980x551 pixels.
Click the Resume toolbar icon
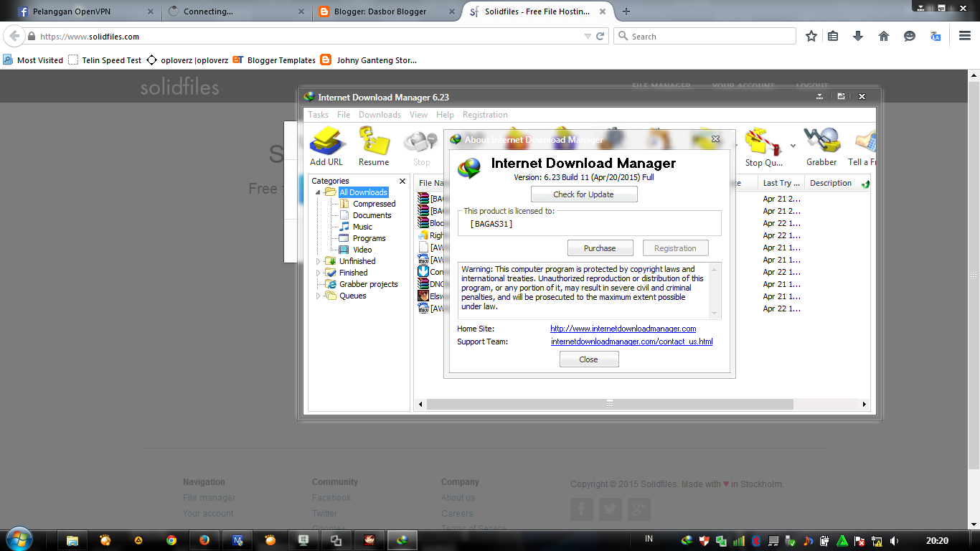pyautogui.click(x=374, y=146)
